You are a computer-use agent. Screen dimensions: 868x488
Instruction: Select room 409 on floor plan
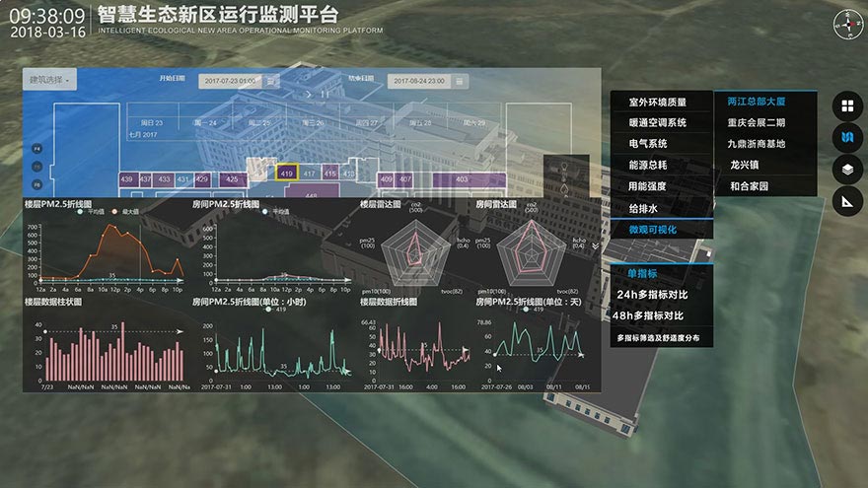pyautogui.click(x=386, y=179)
